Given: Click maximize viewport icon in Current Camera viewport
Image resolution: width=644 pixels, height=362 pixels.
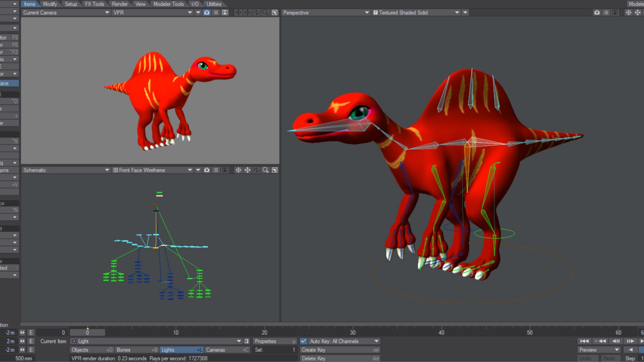Looking at the screenshot, I should [274, 12].
